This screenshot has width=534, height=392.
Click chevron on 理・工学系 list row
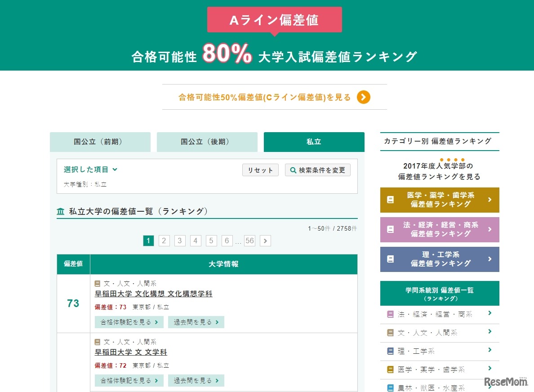tap(490, 350)
